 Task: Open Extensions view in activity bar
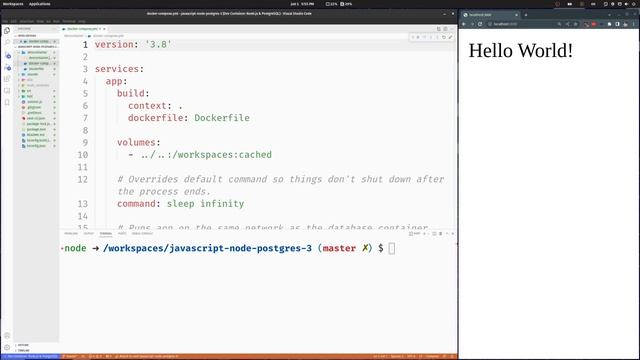point(7,79)
